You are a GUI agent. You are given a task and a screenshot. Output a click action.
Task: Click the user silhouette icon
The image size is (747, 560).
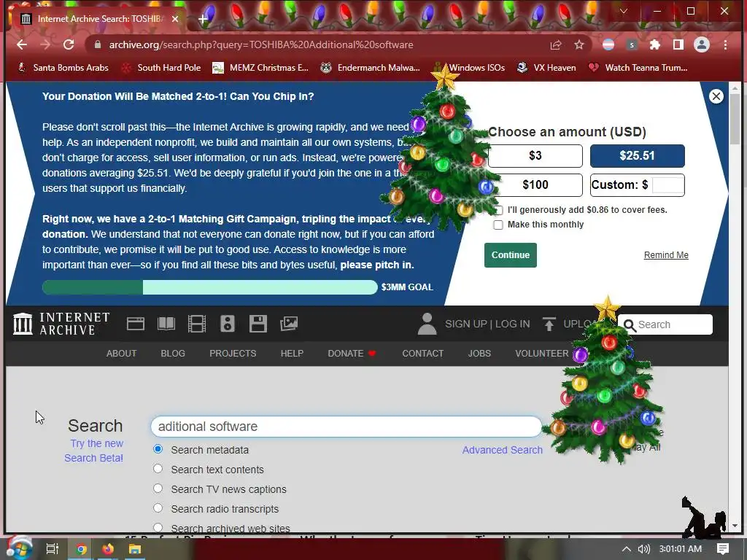pyautogui.click(x=427, y=324)
